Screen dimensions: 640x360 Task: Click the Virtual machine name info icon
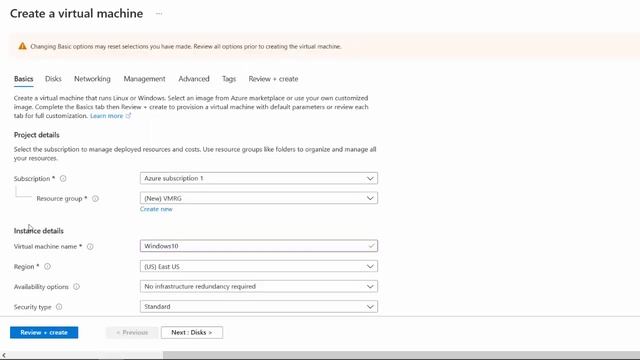(90, 247)
